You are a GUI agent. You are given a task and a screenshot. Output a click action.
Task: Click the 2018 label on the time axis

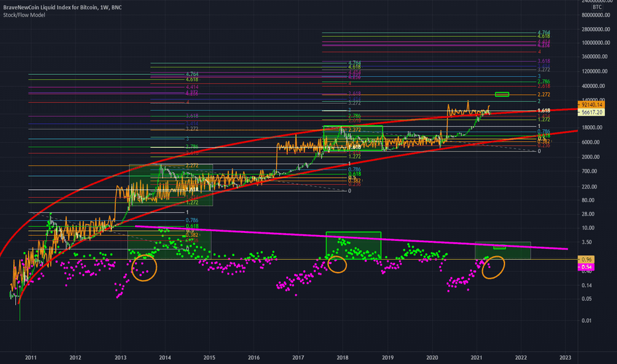tap(342, 357)
